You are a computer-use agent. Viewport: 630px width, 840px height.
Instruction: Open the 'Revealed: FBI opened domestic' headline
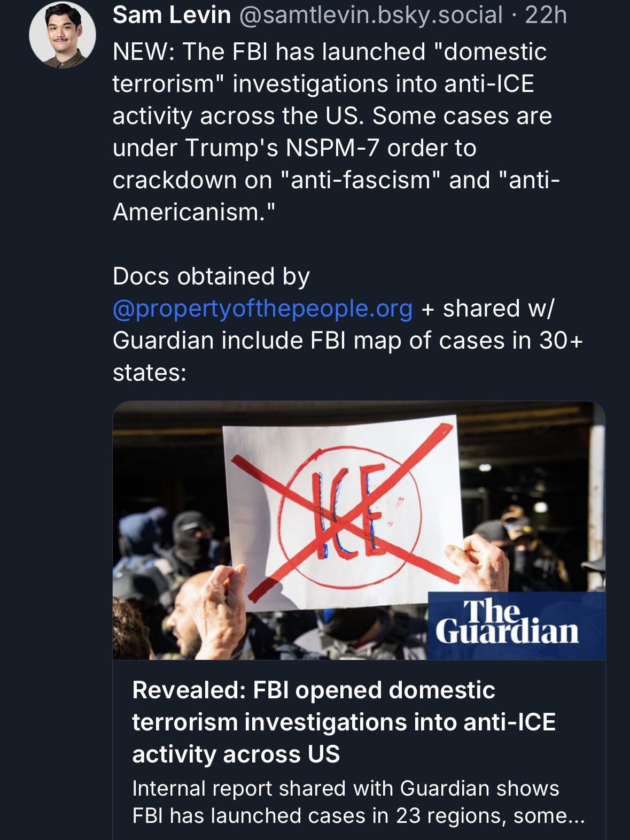point(313,690)
